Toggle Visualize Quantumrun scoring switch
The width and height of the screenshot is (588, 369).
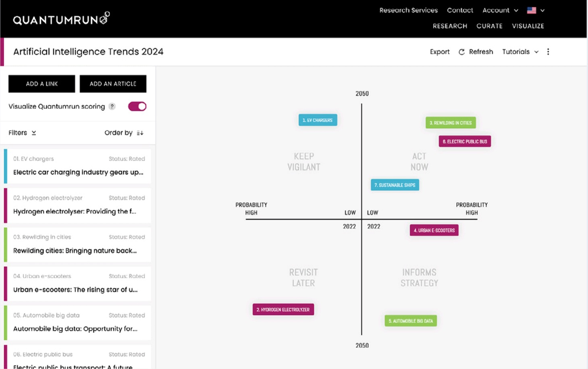click(x=137, y=106)
